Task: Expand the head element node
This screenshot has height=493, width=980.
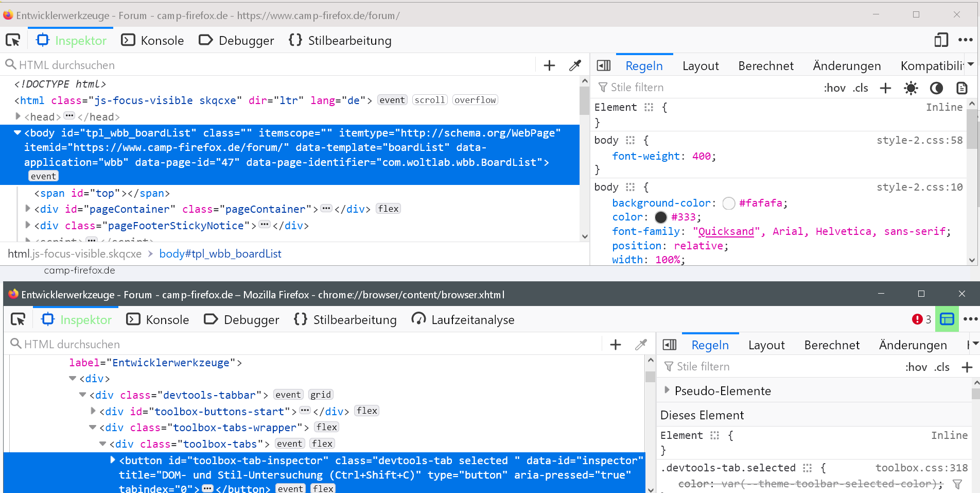Action: point(18,116)
